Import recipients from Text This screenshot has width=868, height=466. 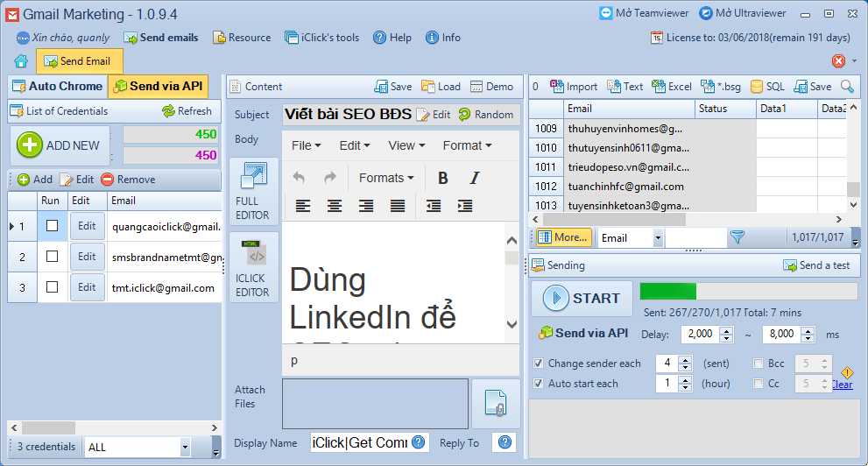pyautogui.click(x=625, y=87)
